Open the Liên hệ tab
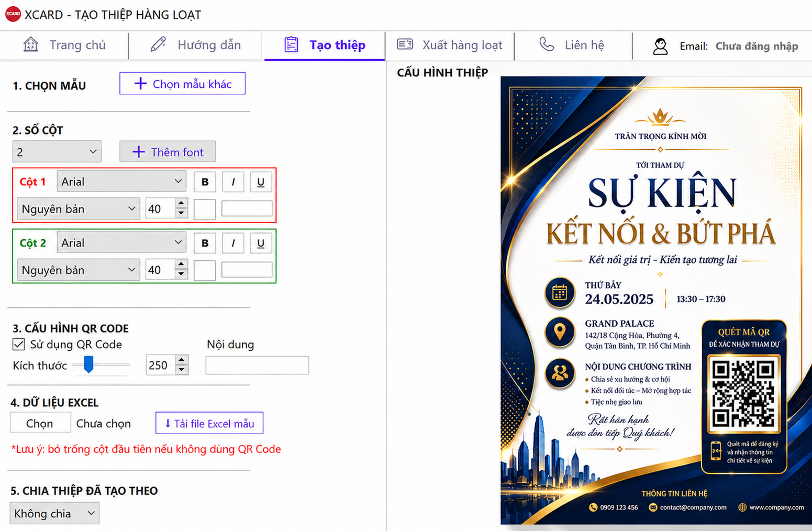This screenshot has height=531, width=812. coord(572,45)
